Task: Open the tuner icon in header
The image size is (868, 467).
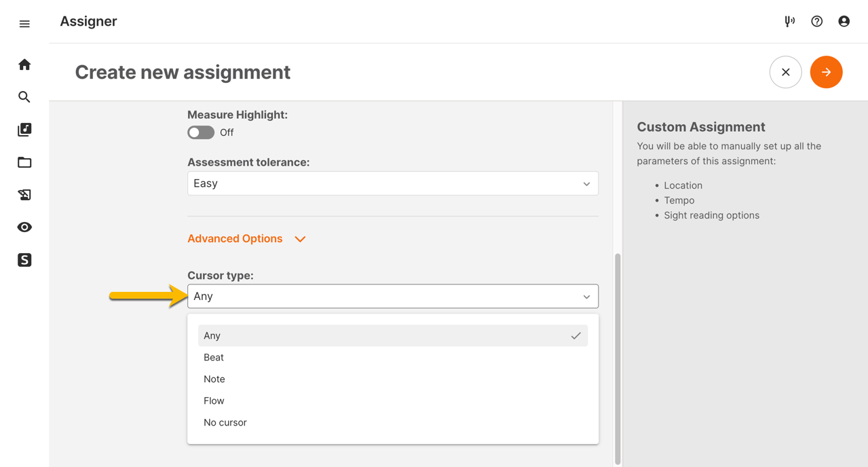Action: (789, 22)
